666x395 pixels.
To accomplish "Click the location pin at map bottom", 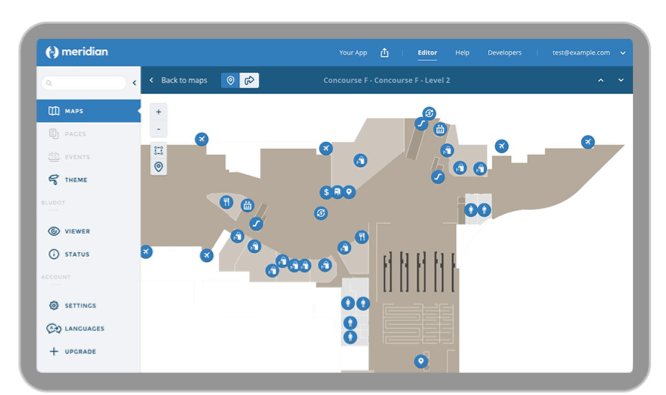I will point(421,361).
